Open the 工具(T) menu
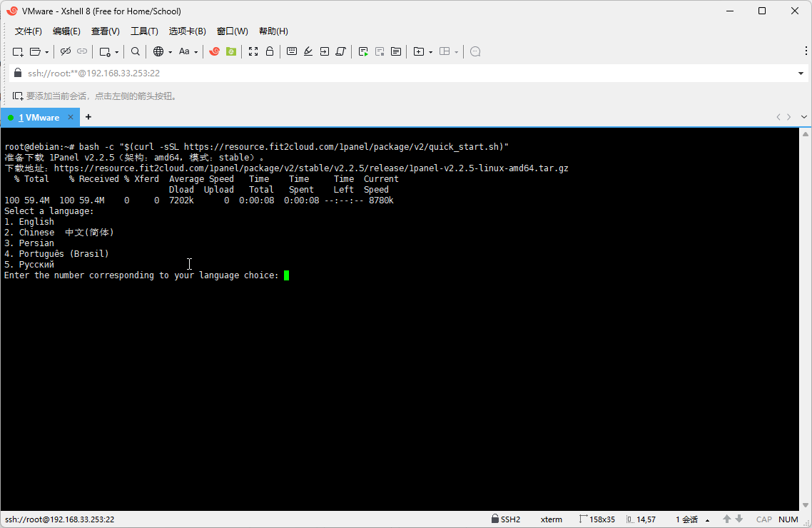 144,31
